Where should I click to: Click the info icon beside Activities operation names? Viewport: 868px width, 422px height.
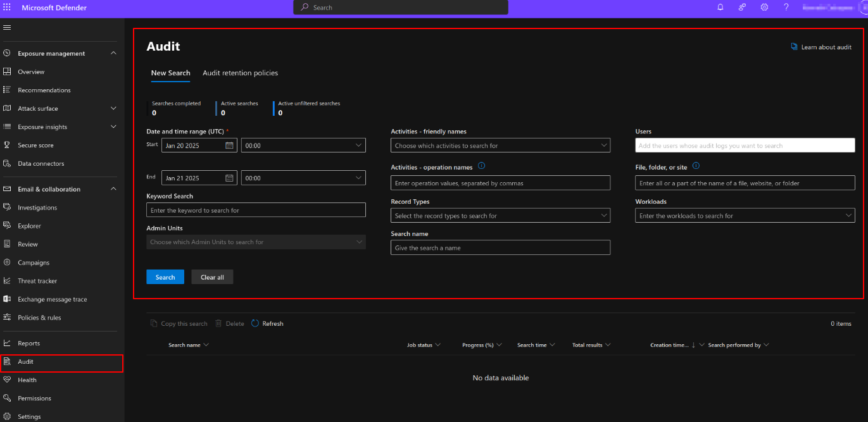click(482, 166)
